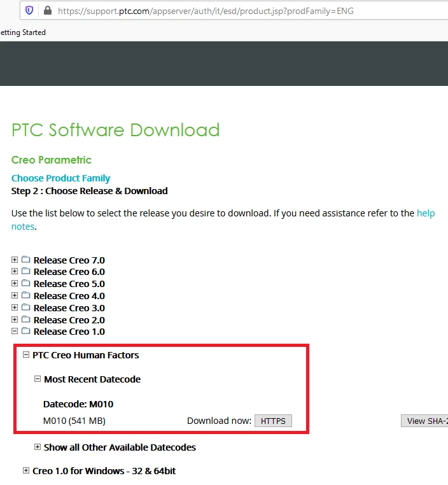The width and height of the screenshot is (448, 485).
Task: Click PTC Software Download title
Action: click(115, 130)
